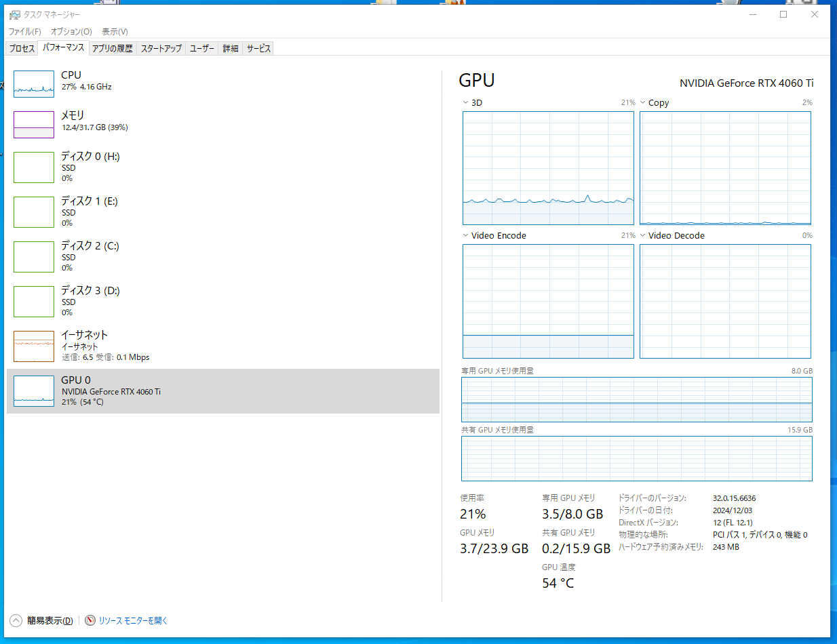Open the Video Decode engine dropdown
The height and width of the screenshot is (644, 837).
coord(643,236)
